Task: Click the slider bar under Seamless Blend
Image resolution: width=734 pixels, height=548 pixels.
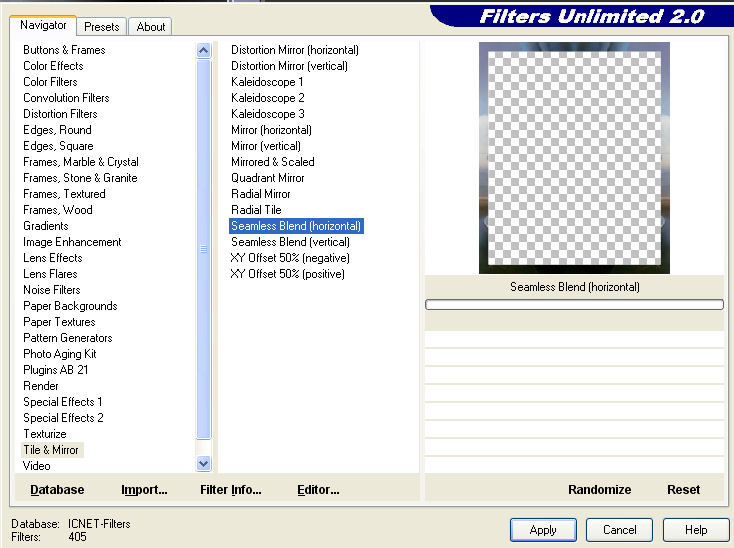Action: (x=574, y=304)
